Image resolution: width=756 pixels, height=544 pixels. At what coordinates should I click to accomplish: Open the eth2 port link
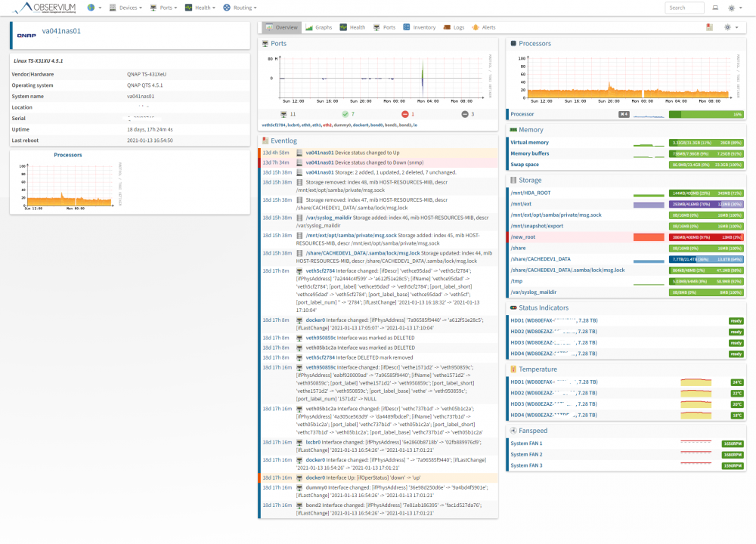pos(327,125)
